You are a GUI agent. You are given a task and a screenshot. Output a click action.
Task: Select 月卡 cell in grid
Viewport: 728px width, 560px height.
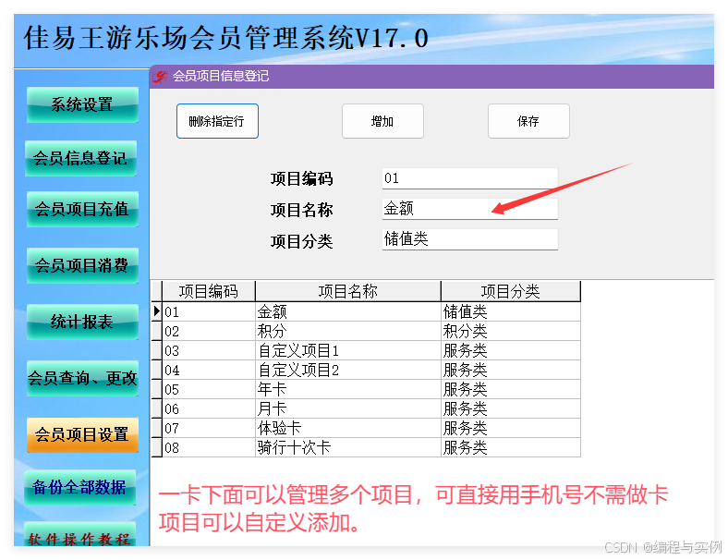[347, 409]
